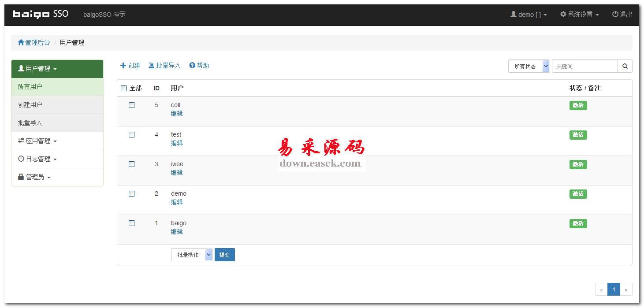Click the plus 创建 create icon
Viewport: 644px width, 308px height.
click(123, 66)
